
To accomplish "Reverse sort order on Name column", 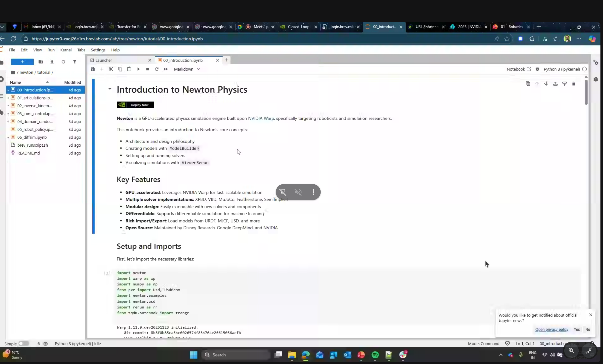I will [x=47, y=82].
